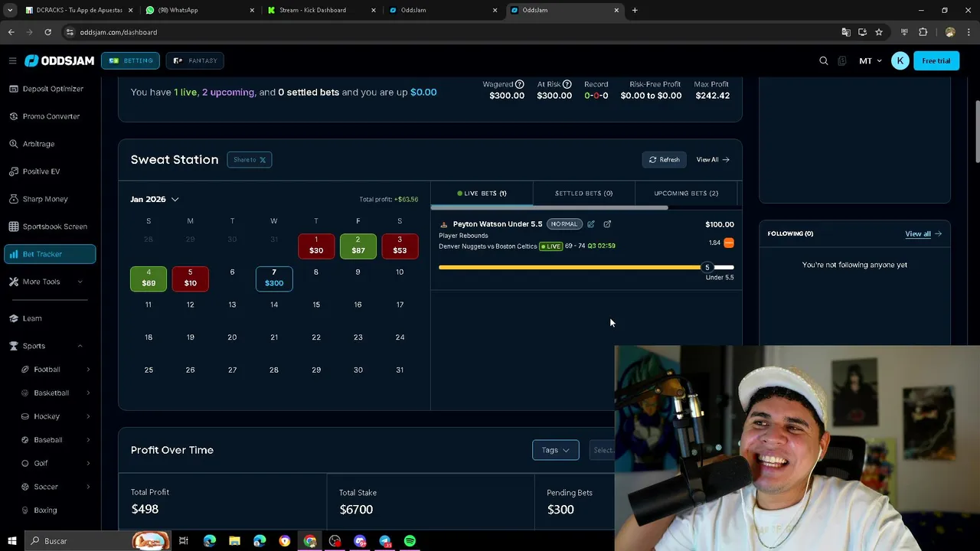Screen dimensions: 980x551
Task: Open the Jan 2026 month dropdown
Action: [155, 199]
